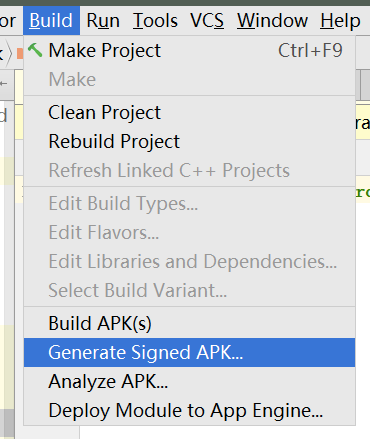370x439 pixels.
Task: Select Build APK(s) option
Action: point(189,323)
